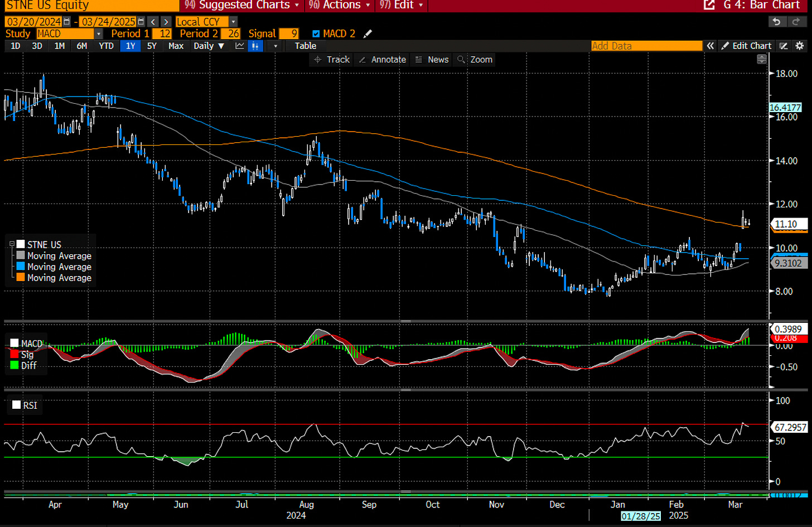Shift date range forward with right arrow

coord(166,22)
